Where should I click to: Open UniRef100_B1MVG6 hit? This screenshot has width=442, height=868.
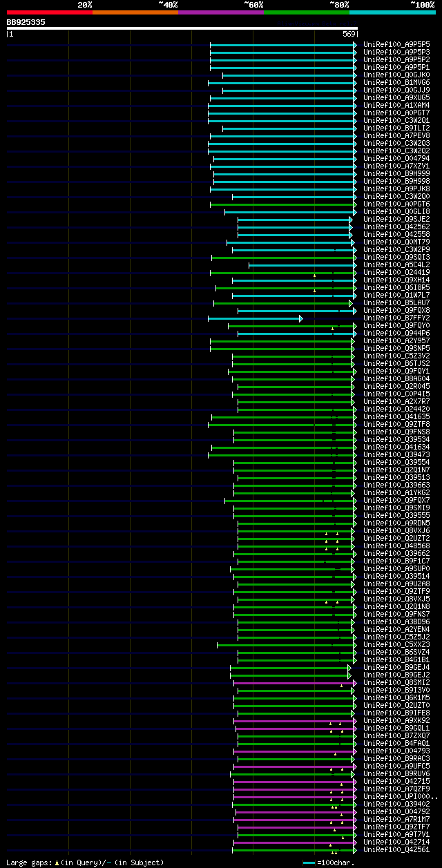coord(396,82)
